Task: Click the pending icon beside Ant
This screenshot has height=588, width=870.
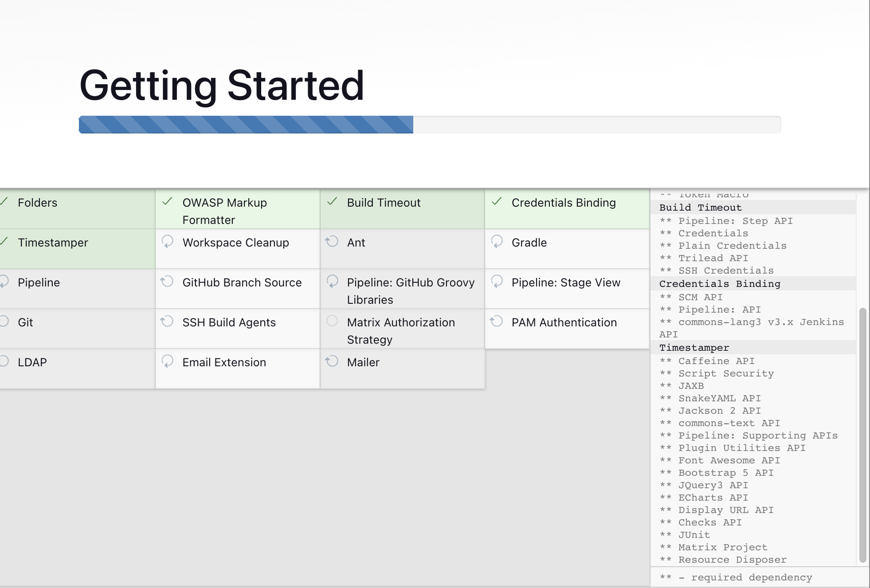Action: coord(332,241)
